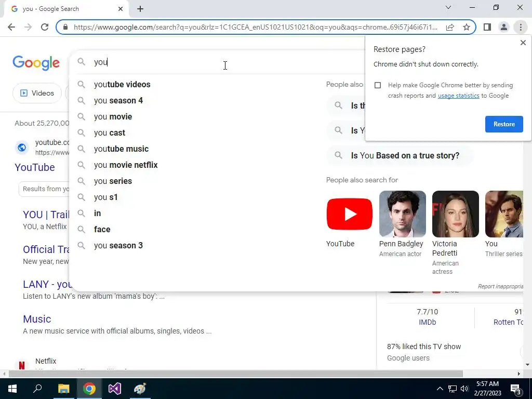The height and width of the screenshot is (399, 532).
Task: Click the network tray icon
Action: point(453,389)
